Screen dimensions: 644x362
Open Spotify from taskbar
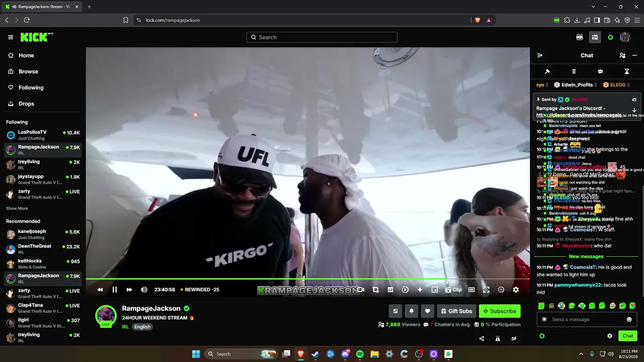[360, 354]
